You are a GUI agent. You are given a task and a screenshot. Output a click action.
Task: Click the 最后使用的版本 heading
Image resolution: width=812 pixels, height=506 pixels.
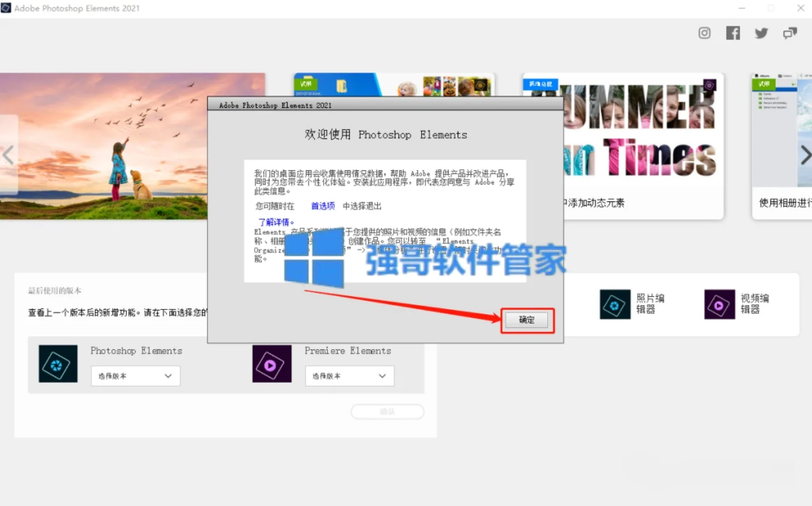tap(55, 291)
